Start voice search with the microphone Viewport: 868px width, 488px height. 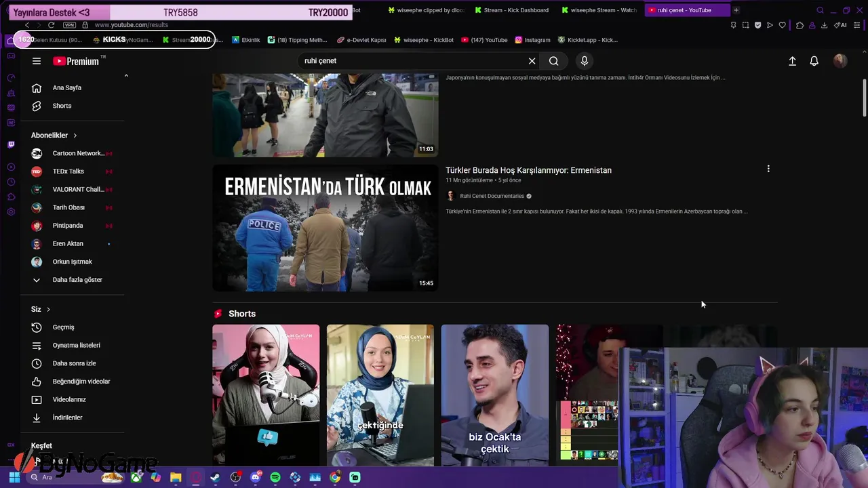click(x=585, y=61)
